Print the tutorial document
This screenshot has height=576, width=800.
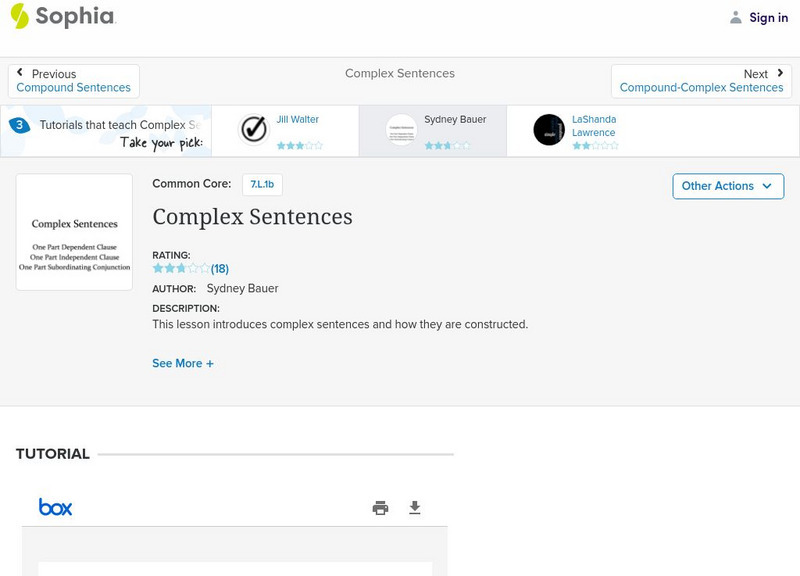pos(380,508)
